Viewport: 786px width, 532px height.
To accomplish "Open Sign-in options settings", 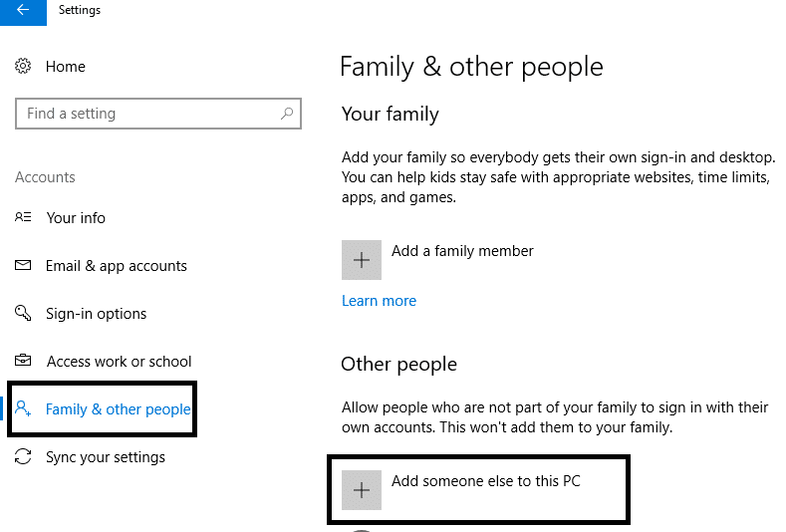I will coord(96,314).
